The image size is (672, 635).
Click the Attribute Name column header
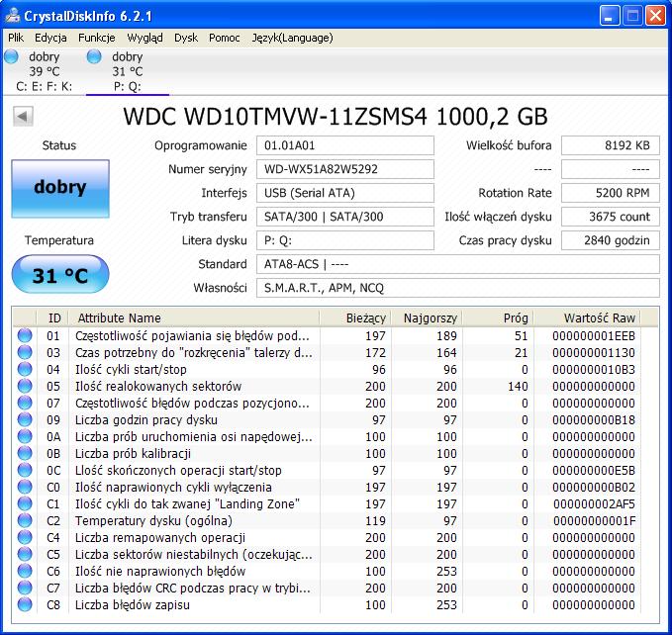click(194, 317)
